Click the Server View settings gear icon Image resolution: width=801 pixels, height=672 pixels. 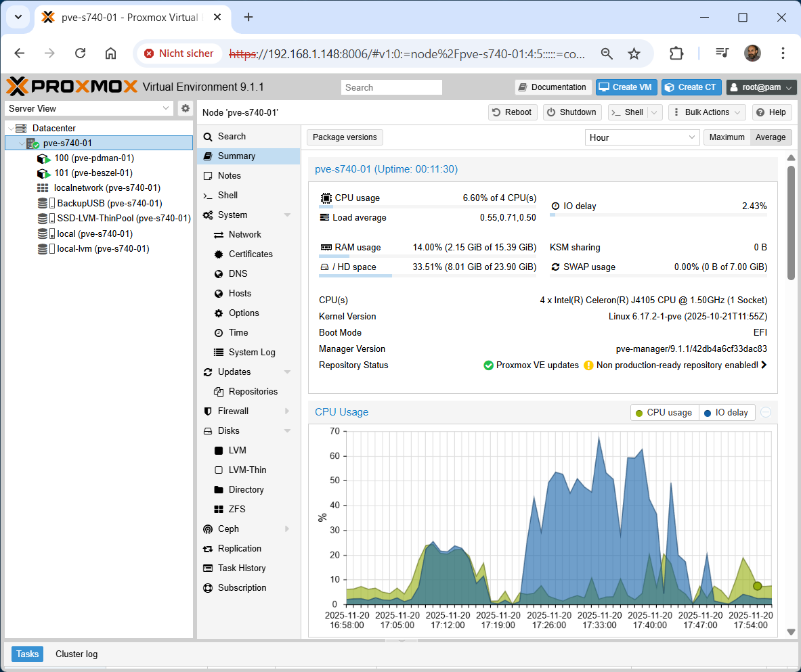185,108
